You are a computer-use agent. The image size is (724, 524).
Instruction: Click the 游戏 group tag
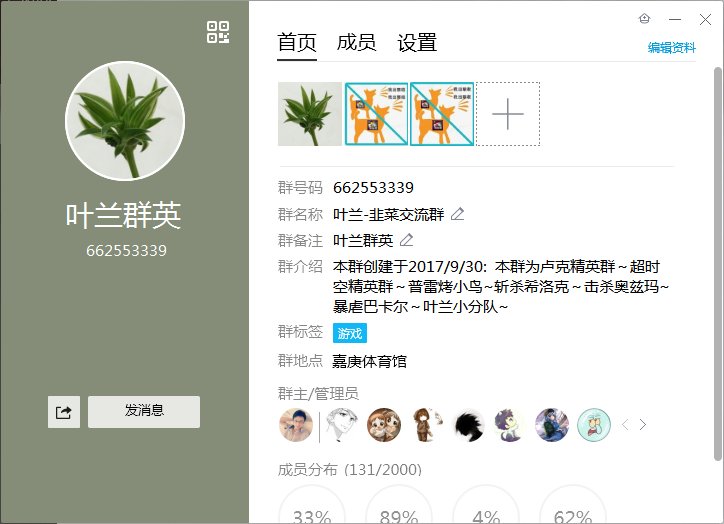coord(350,333)
